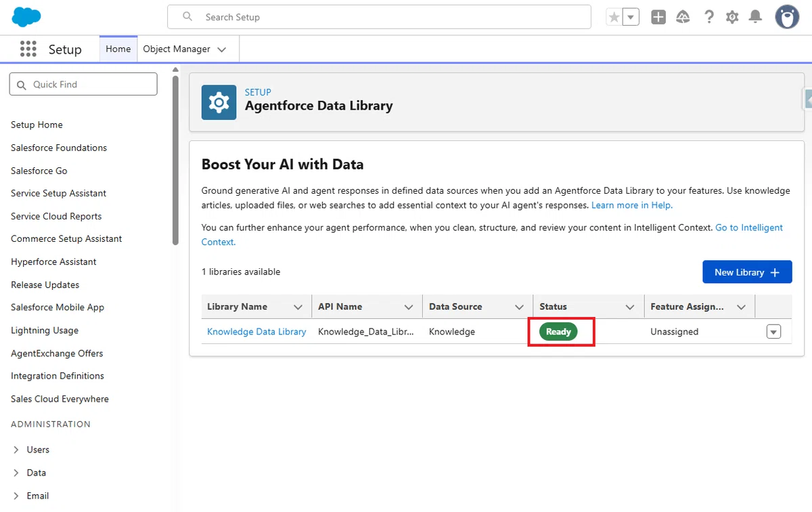Screen dimensions: 812x512
Task: Open the notifications bell
Action: coord(755,17)
